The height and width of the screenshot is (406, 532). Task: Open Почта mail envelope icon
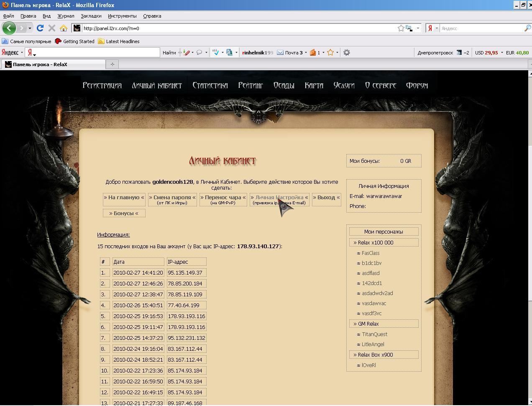coord(280,52)
